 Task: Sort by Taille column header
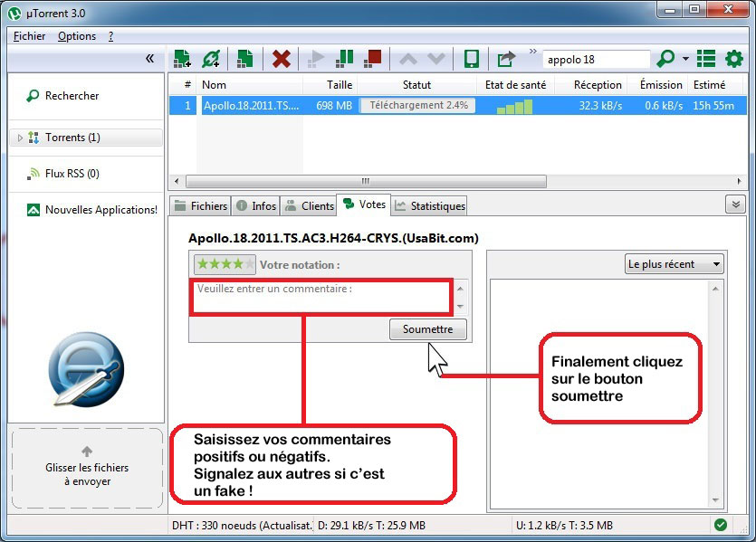click(330, 85)
